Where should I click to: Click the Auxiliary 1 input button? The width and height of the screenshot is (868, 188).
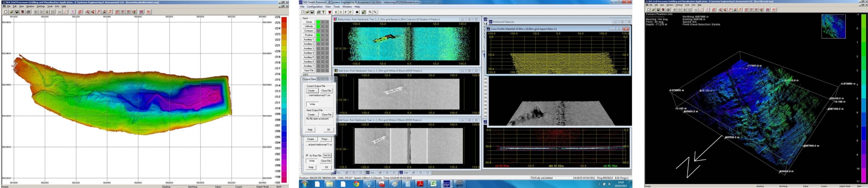click(x=308, y=39)
